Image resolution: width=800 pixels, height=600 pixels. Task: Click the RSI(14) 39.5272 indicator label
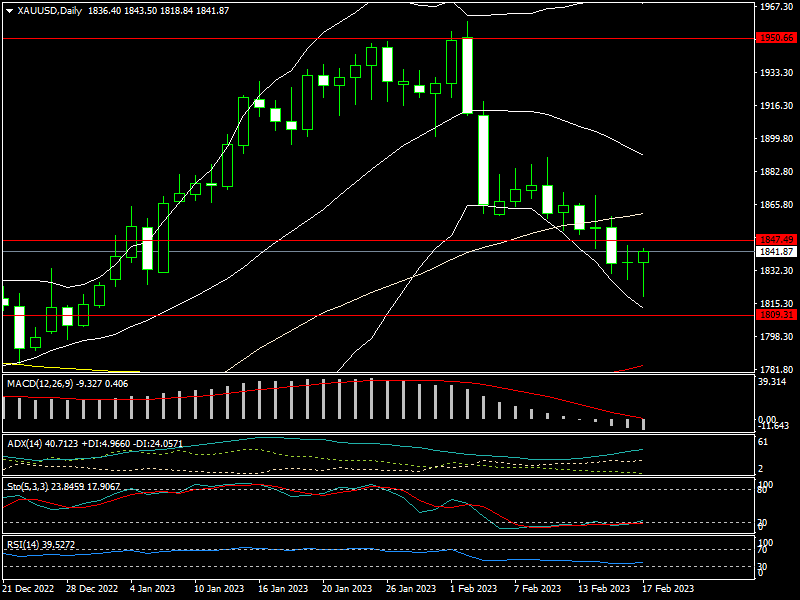(x=41, y=544)
